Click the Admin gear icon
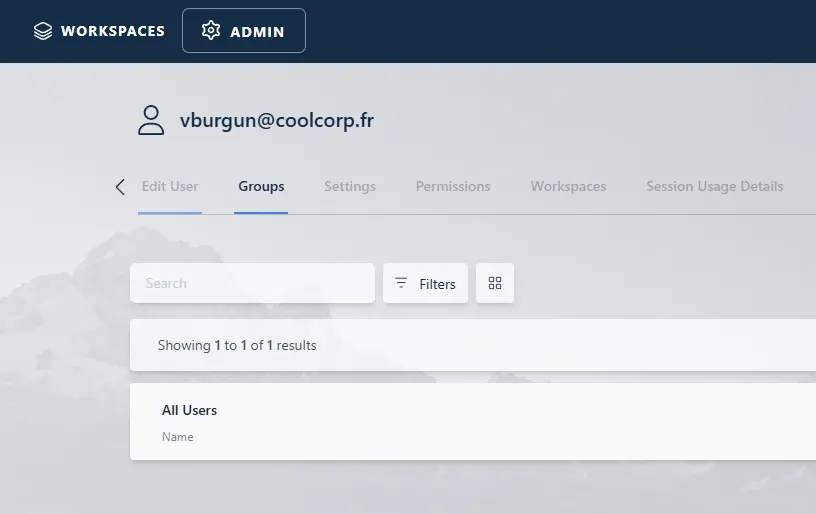The width and height of the screenshot is (816, 514). (210, 31)
